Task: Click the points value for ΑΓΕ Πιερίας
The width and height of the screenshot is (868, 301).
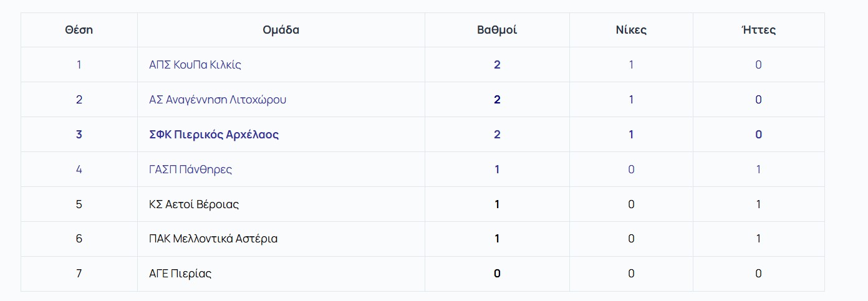Action: coord(497,274)
